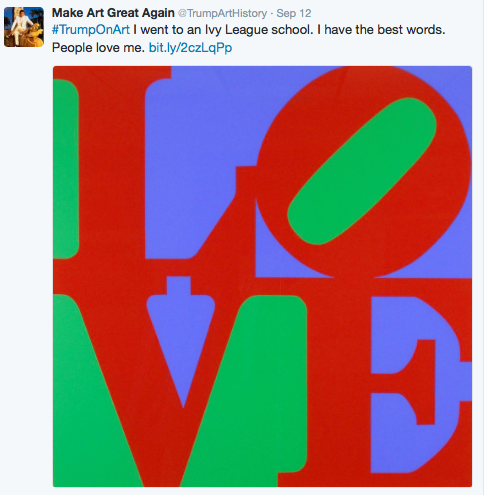The width and height of the screenshot is (484, 495).
Task: Click the Make Art Great Again display name
Action: pos(113,13)
